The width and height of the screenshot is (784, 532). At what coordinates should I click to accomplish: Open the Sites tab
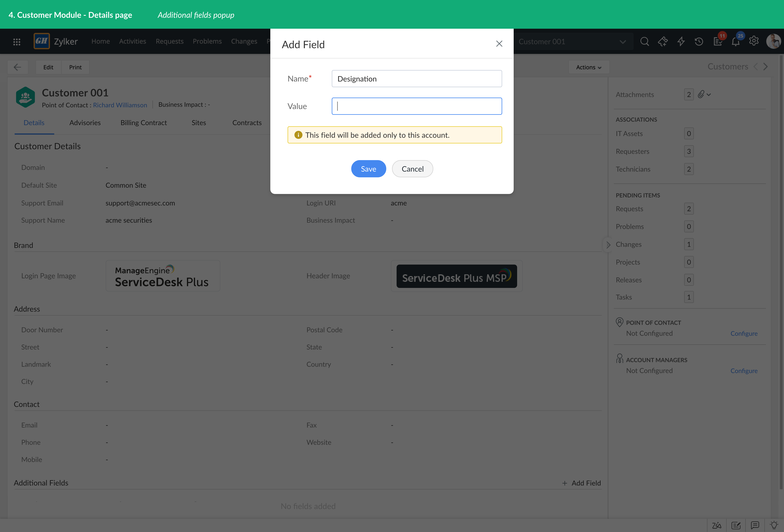199,123
